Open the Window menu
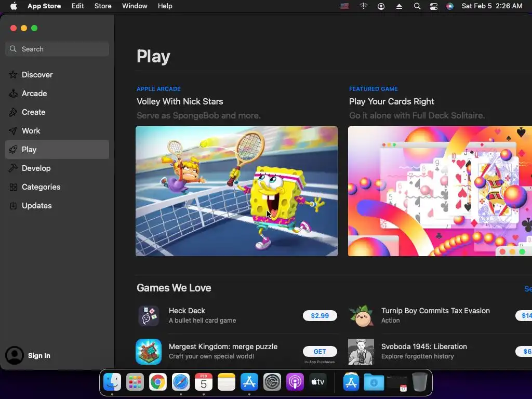 click(135, 6)
